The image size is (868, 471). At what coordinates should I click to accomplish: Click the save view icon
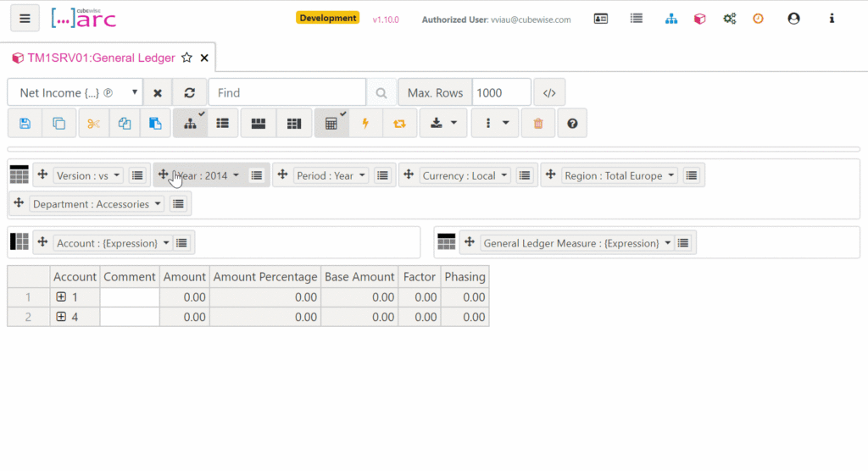tap(25, 124)
